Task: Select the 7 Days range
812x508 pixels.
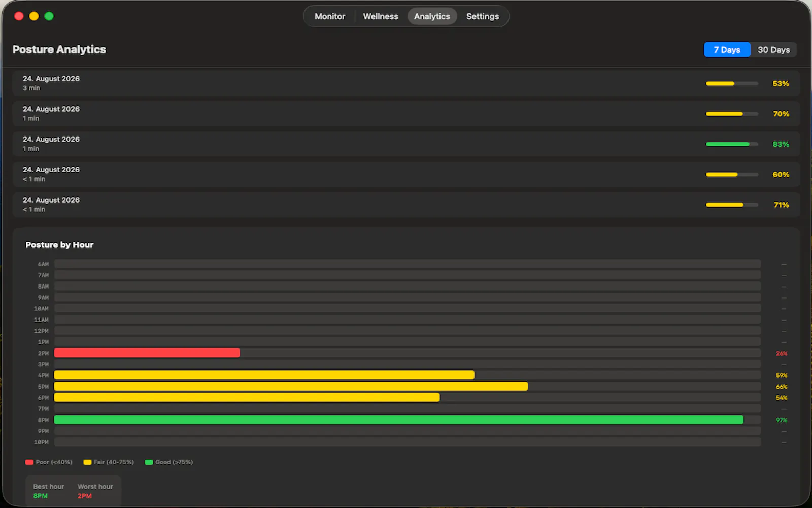Action: 727,50
